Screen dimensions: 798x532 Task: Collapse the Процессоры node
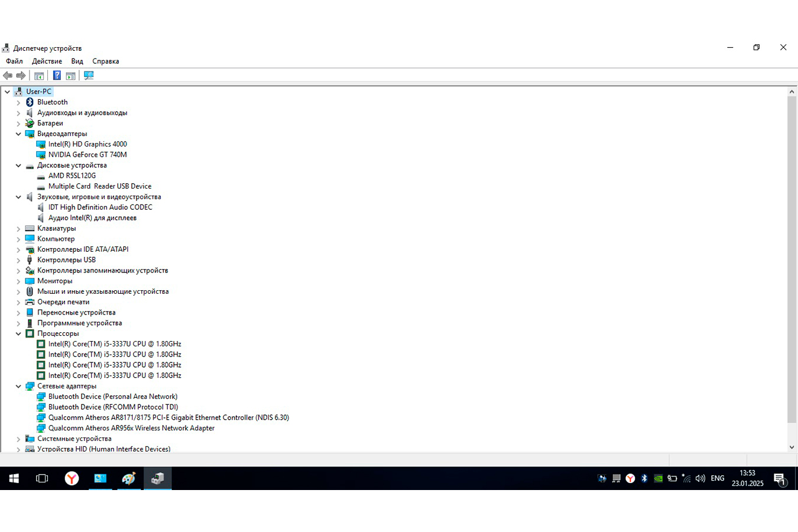point(18,334)
